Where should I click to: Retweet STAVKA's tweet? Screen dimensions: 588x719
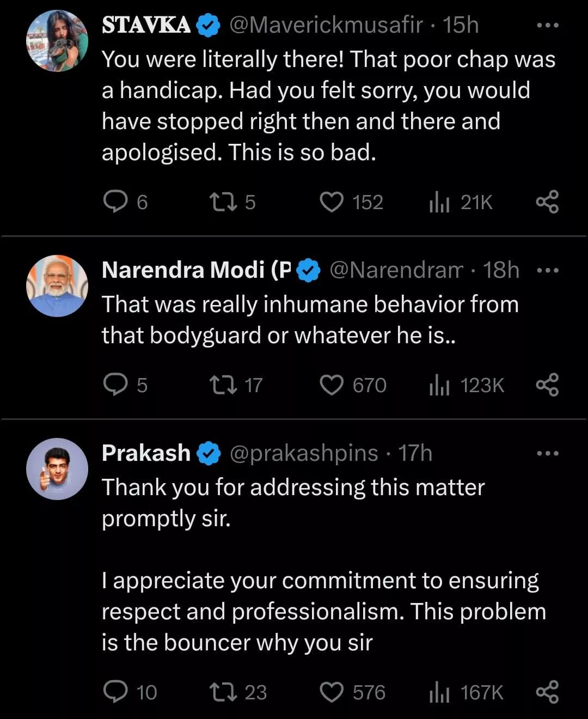223,202
